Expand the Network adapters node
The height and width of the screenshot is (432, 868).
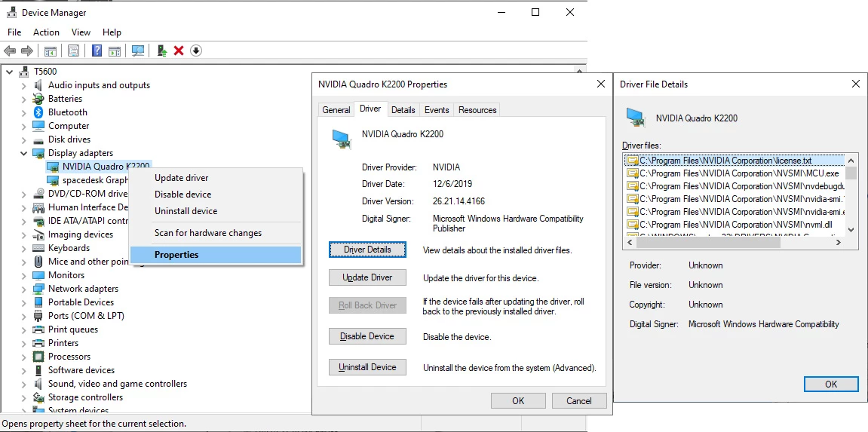[24, 289]
